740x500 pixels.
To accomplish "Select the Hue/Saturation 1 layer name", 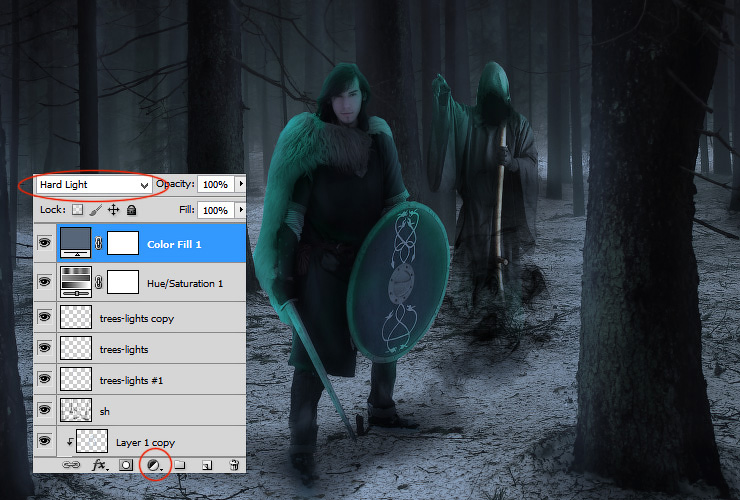I will (x=185, y=283).
